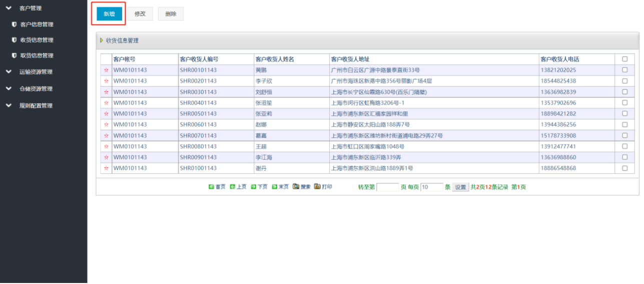The image size is (644, 284).
Task: Collapse the 客户管理 sidebar section
Action: pos(9,8)
